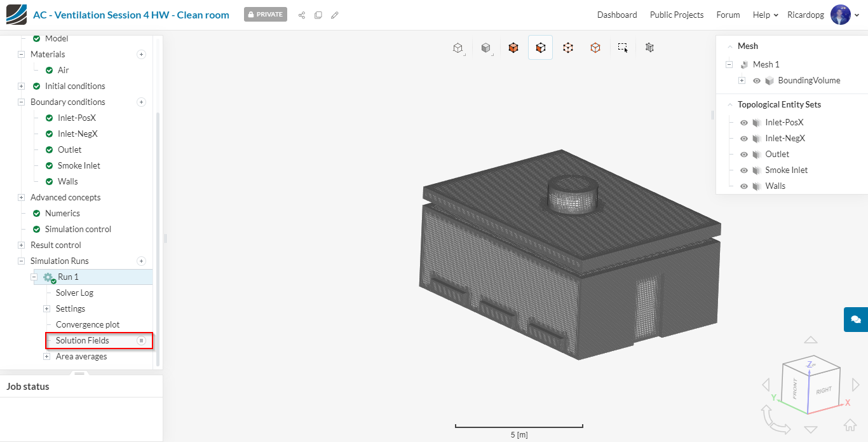Expand the Area averages node
The image size is (868, 442).
coord(46,357)
